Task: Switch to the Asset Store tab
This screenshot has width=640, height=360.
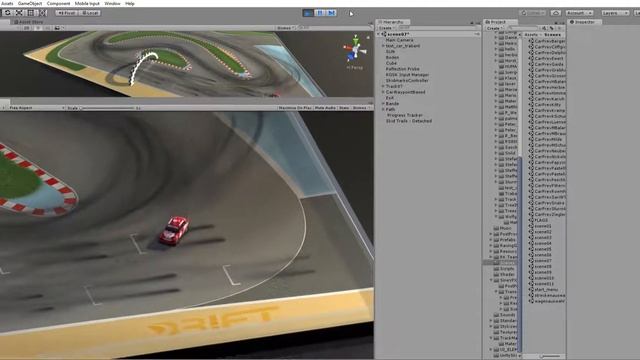Action: pos(29,22)
